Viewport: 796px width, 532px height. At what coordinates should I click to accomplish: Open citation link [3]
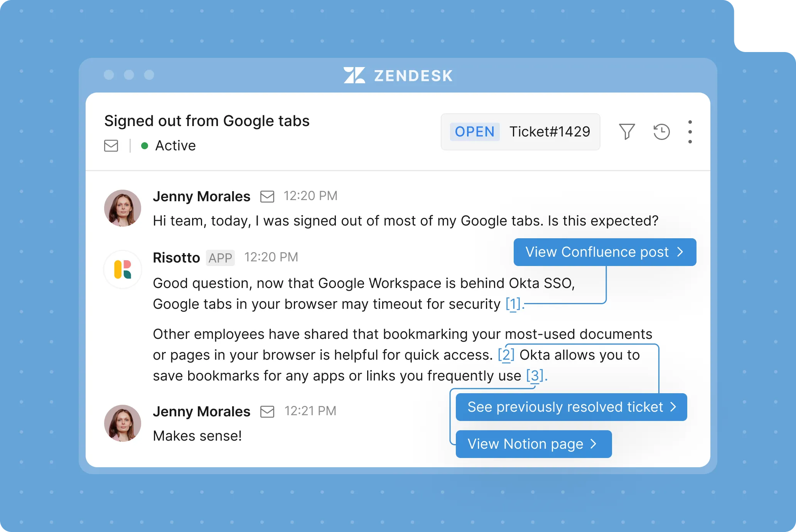535,376
